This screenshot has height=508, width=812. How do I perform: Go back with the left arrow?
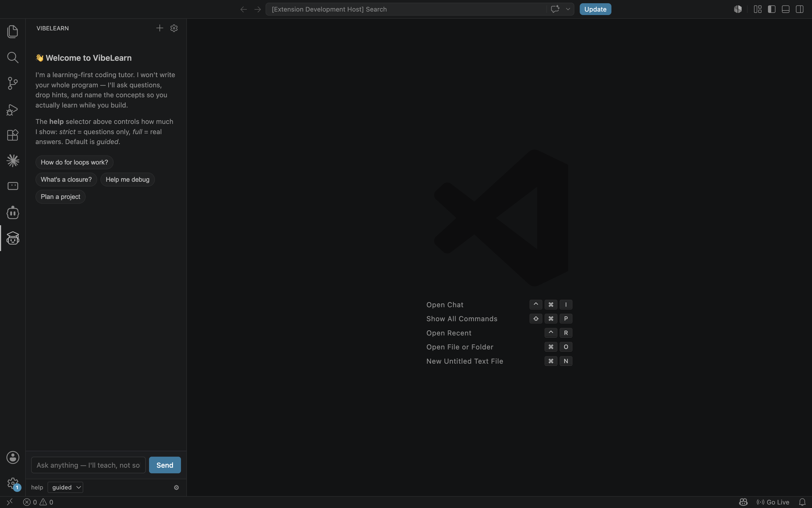click(244, 9)
